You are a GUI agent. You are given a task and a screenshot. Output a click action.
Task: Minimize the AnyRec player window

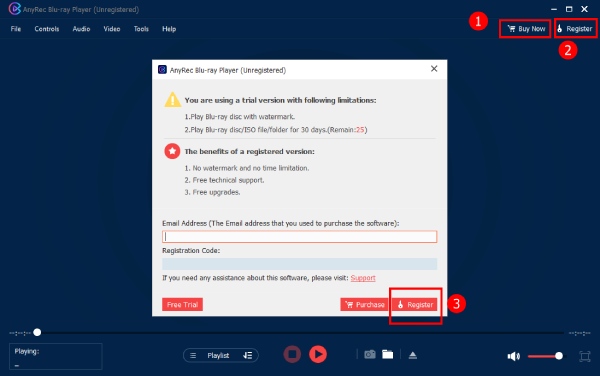tap(554, 9)
